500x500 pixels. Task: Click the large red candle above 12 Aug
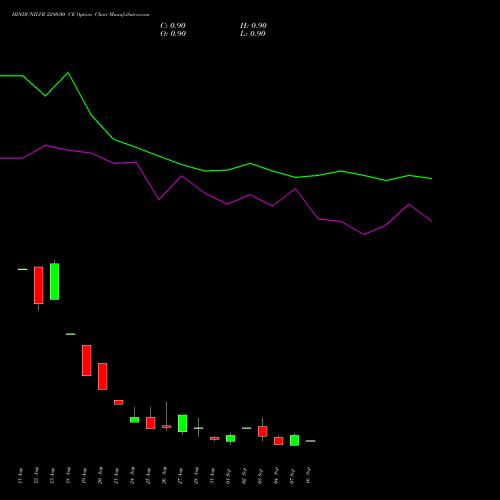tap(39, 285)
